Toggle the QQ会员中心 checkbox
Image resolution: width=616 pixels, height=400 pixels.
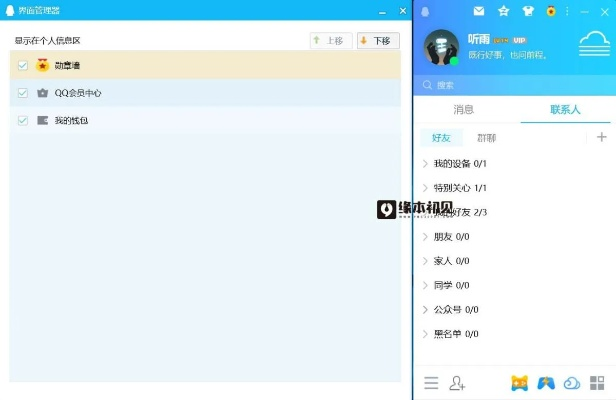point(23,93)
